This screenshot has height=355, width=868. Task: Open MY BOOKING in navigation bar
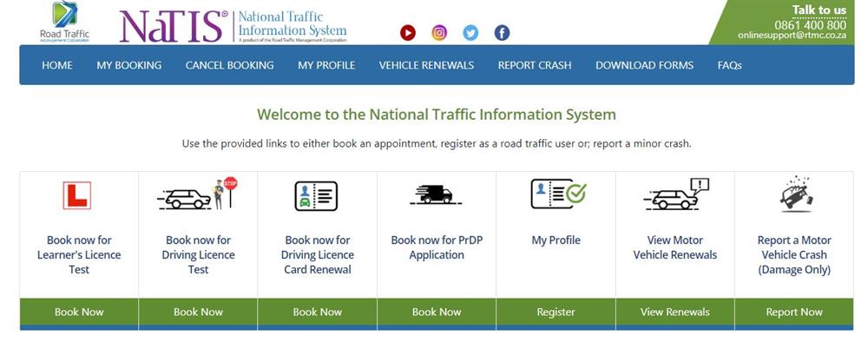[129, 65]
